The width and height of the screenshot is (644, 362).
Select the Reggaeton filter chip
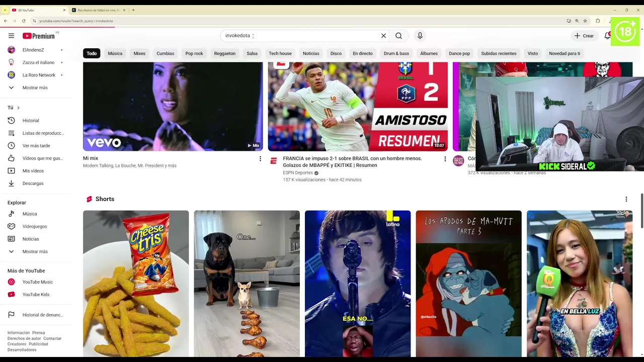(x=224, y=53)
